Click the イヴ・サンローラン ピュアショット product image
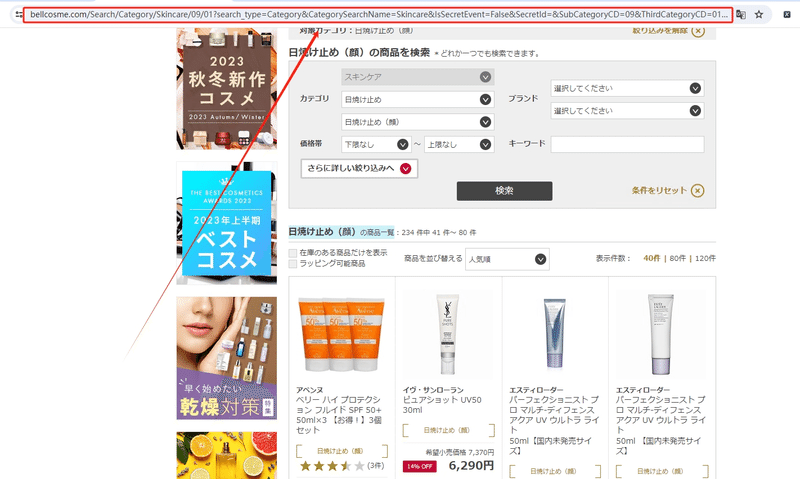Viewport: 800px width, 479px height. tap(448, 334)
